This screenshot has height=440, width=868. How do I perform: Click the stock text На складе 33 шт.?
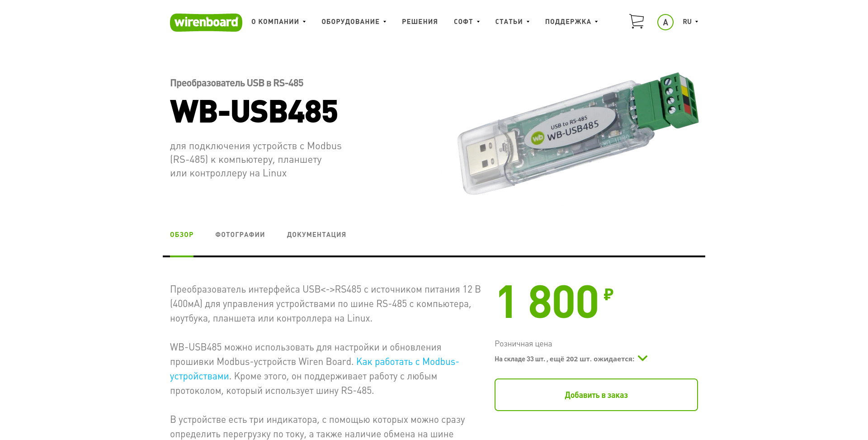tap(521, 359)
